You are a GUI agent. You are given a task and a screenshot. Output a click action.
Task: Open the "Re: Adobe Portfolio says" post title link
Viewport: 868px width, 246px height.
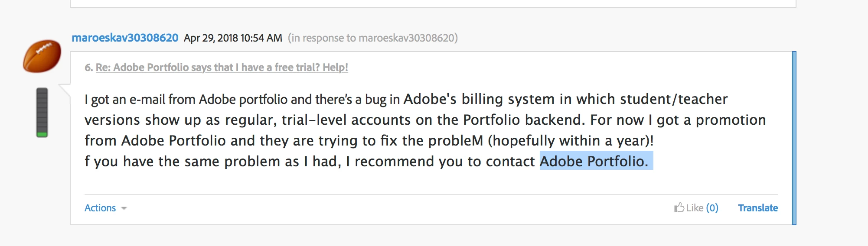tap(222, 68)
